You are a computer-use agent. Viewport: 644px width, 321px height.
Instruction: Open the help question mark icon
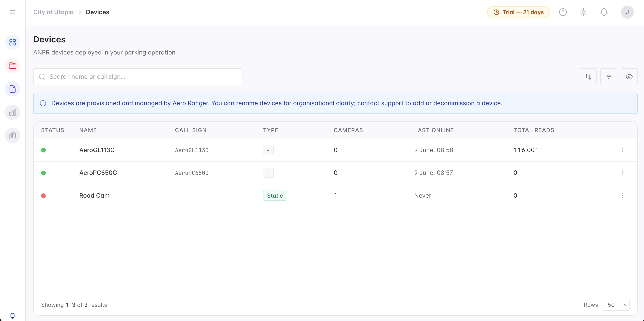[563, 12]
